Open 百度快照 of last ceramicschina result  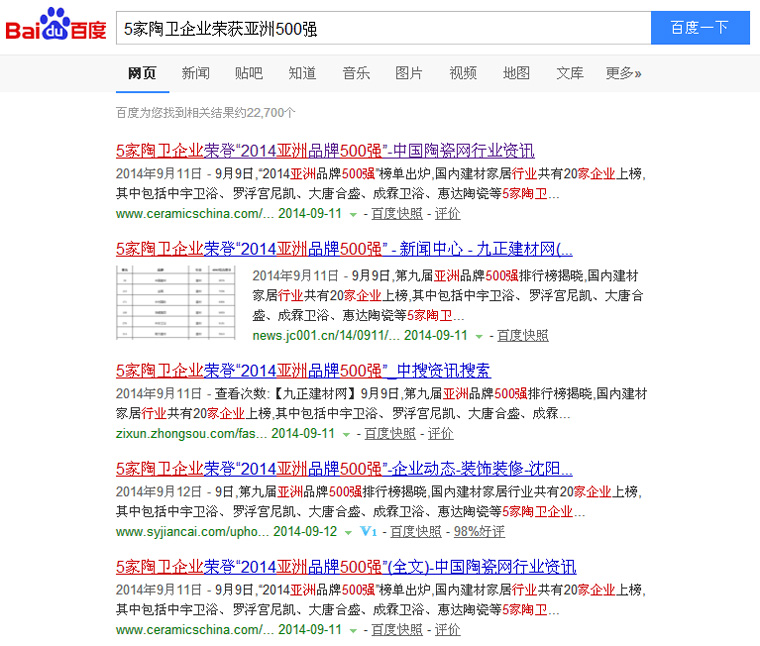397,630
